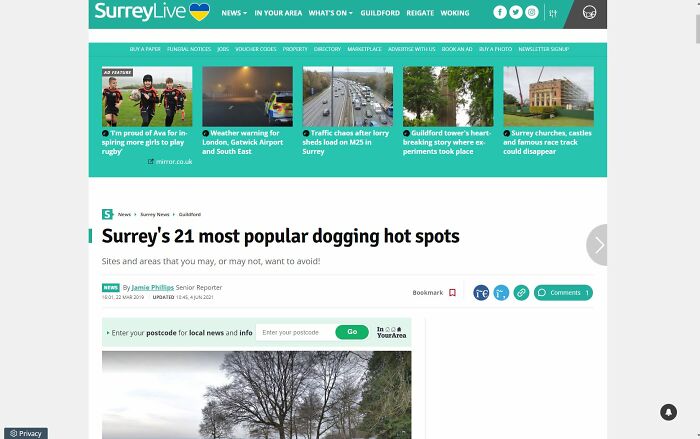
Task: Copy article link with chain icon
Action: point(521,293)
